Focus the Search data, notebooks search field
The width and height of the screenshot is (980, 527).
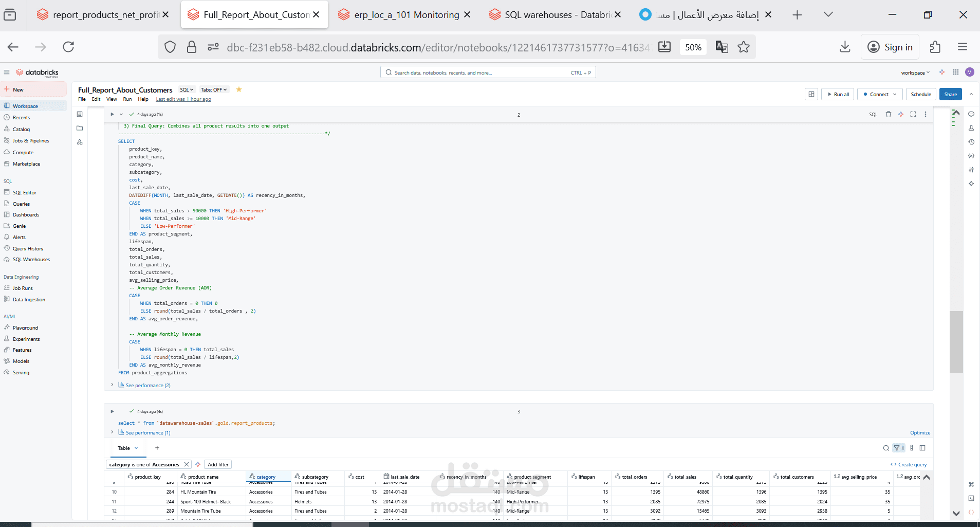click(x=488, y=72)
